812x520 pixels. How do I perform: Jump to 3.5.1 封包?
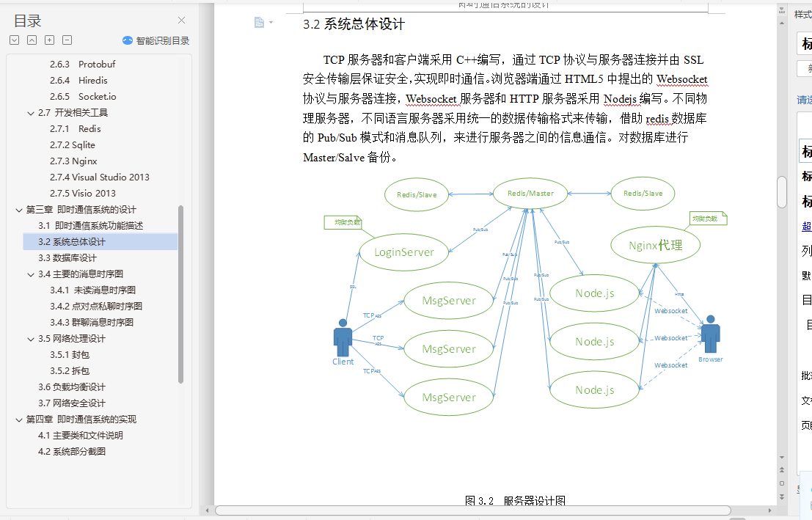(70, 355)
